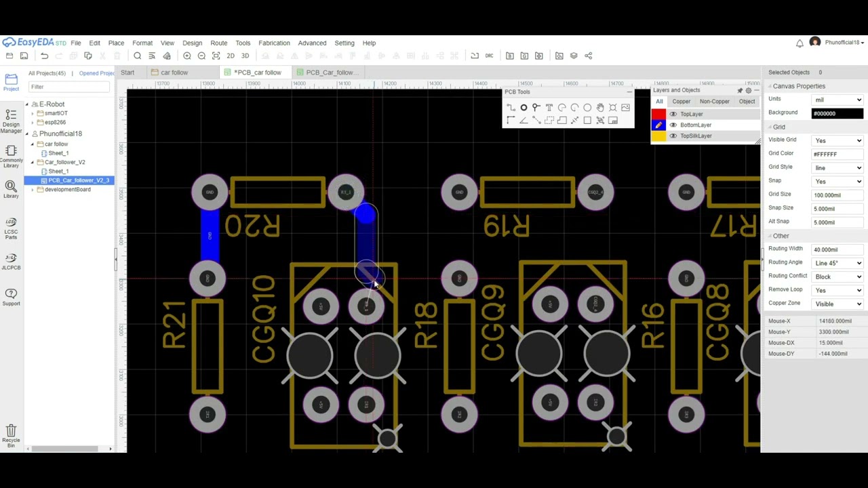
Task: Select the Image tool in PCB Tools
Action: (x=625, y=107)
